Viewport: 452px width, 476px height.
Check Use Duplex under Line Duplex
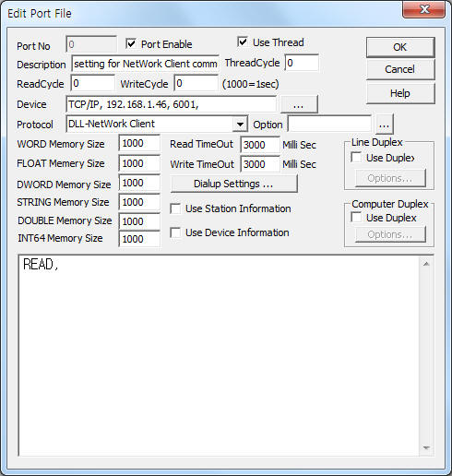[x=356, y=158]
